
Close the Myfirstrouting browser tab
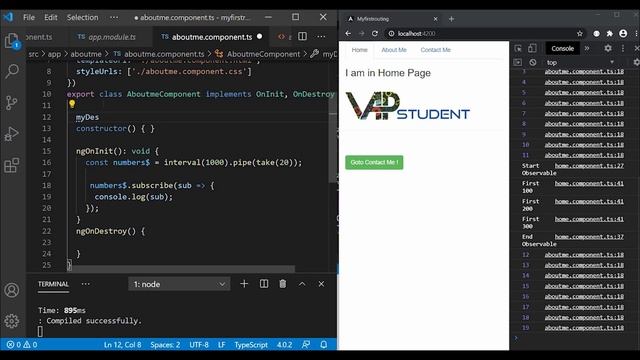(x=436, y=19)
